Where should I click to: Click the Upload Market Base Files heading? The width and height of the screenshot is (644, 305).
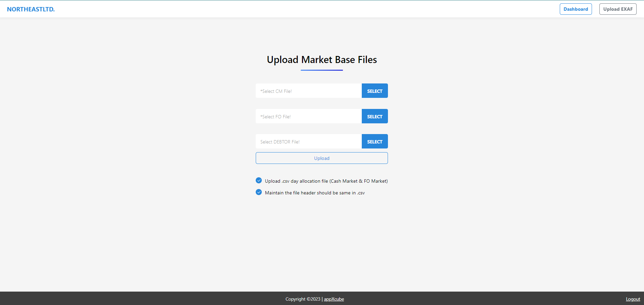[321, 60]
